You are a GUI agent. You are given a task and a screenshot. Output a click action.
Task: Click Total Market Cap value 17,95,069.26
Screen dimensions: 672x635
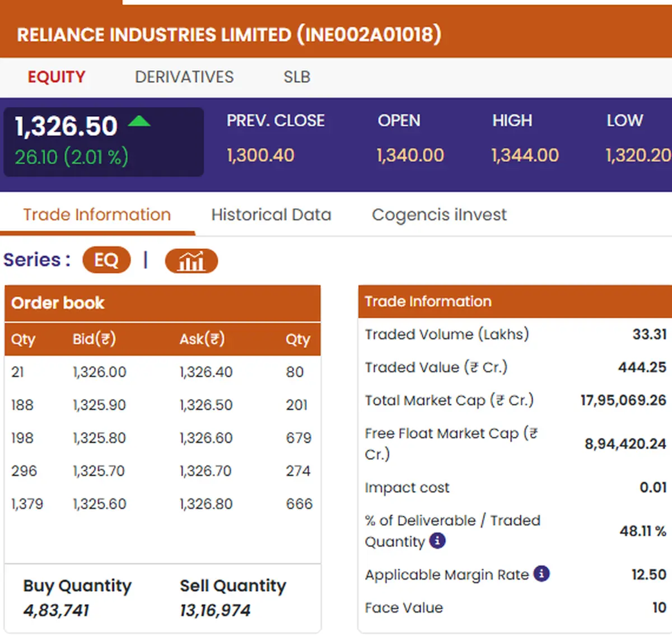click(x=623, y=400)
